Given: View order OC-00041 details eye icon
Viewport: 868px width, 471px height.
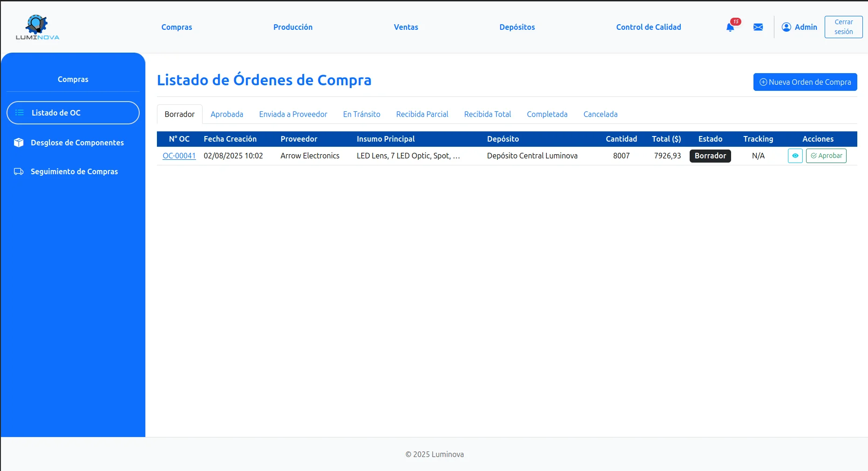Looking at the screenshot, I should (795, 156).
